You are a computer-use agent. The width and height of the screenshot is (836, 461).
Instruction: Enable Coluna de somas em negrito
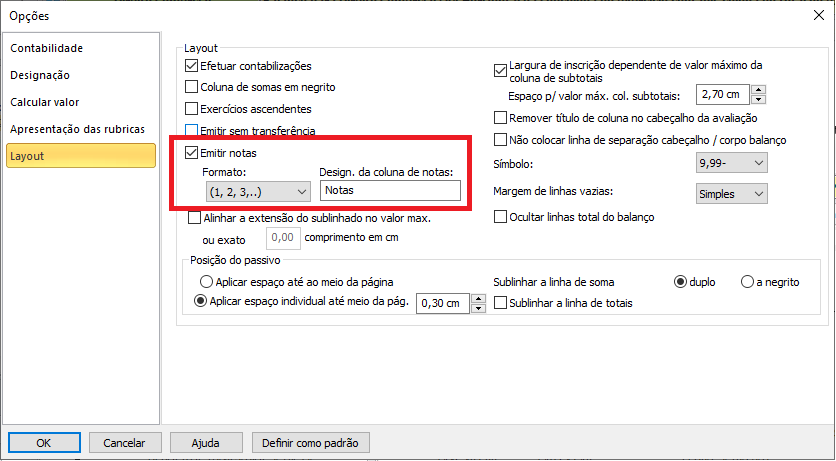click(191, 87)
